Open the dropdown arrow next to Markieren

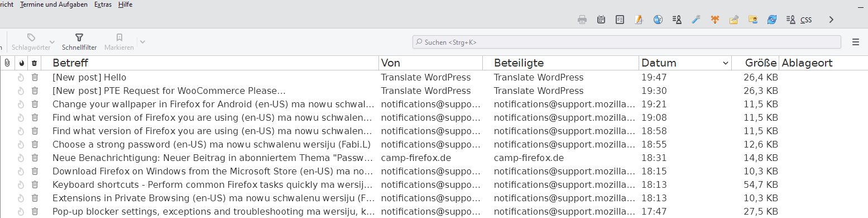click(x=142, y=42)
